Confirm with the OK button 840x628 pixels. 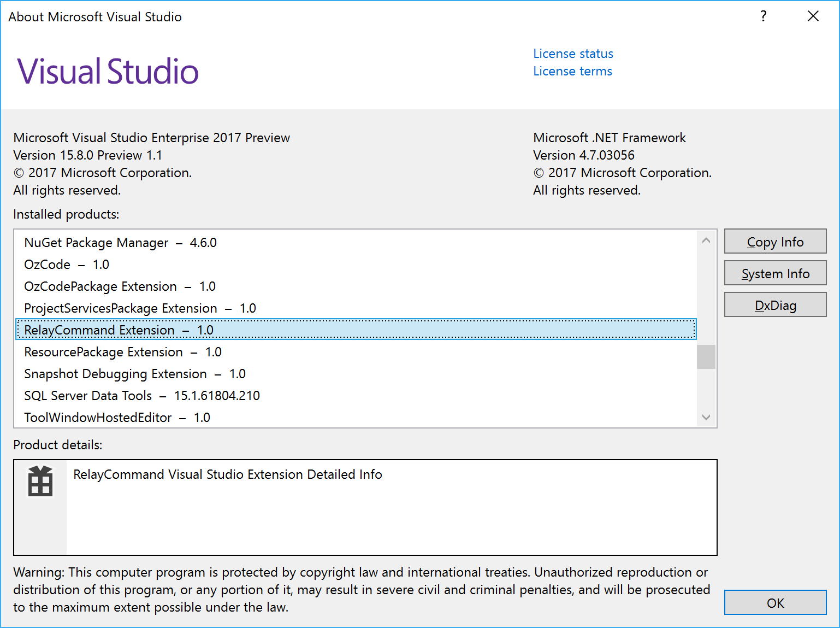[x=775, y=602]
